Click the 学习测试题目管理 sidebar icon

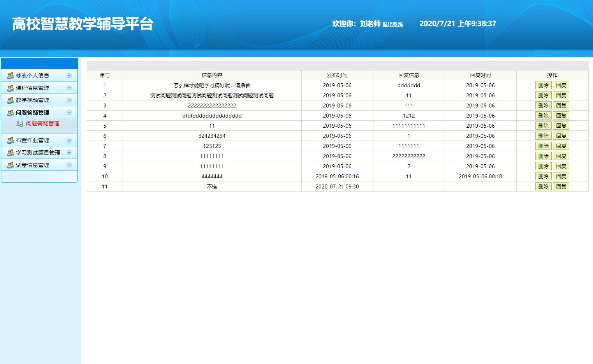click(x=11, y=152)
